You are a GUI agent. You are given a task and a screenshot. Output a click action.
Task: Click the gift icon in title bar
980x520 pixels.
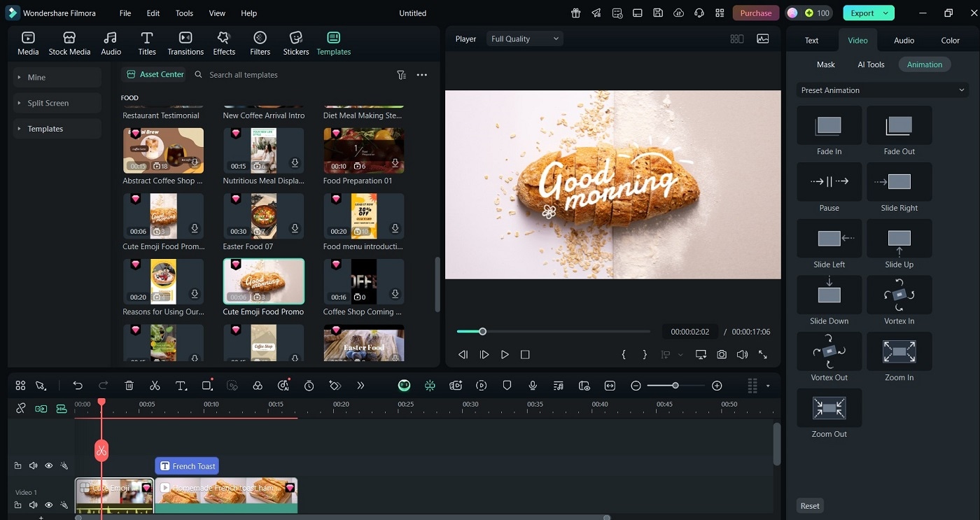point(575,13)
